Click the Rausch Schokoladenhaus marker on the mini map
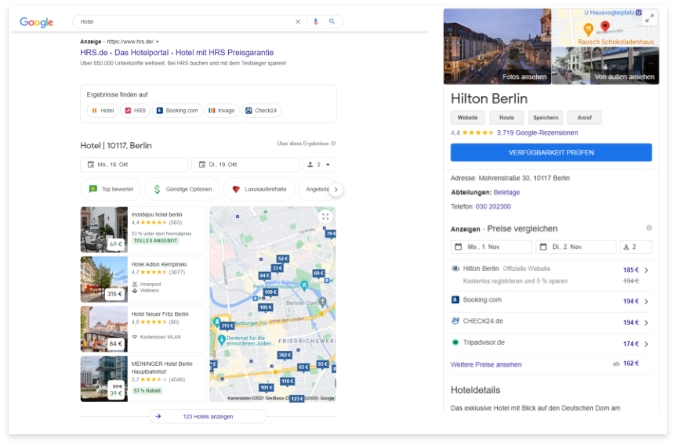The width and height of the screenshot is (676, 446). 588,29
